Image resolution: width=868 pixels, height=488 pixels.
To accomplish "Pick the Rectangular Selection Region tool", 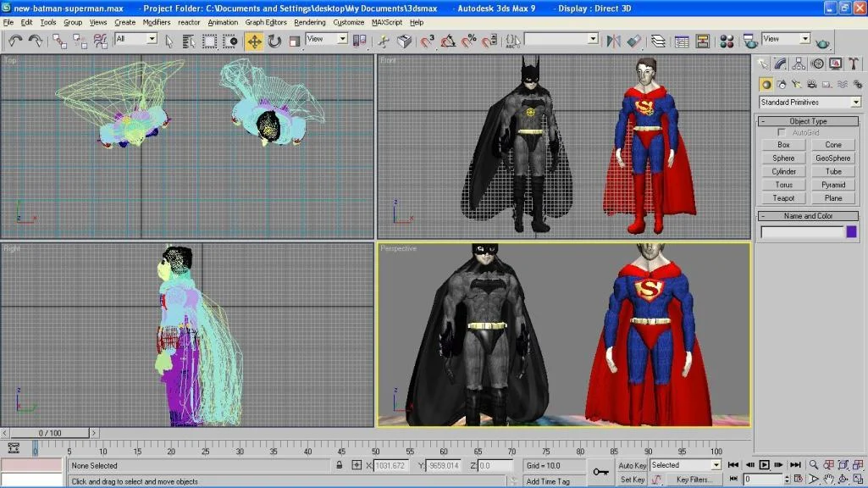I will click(x=209, y=41).
